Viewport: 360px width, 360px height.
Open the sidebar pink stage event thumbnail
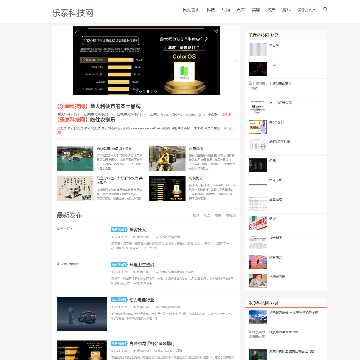click(x=258, y=262)
